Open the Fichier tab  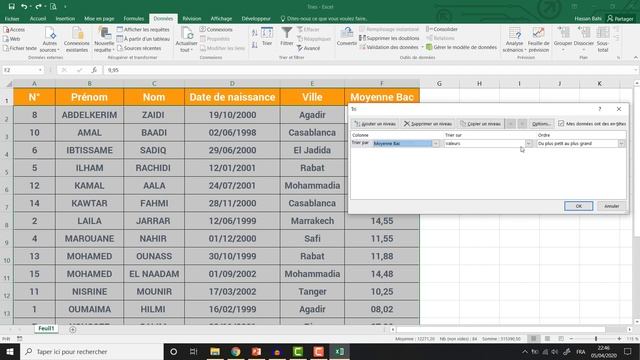click(x=12, y=19)
